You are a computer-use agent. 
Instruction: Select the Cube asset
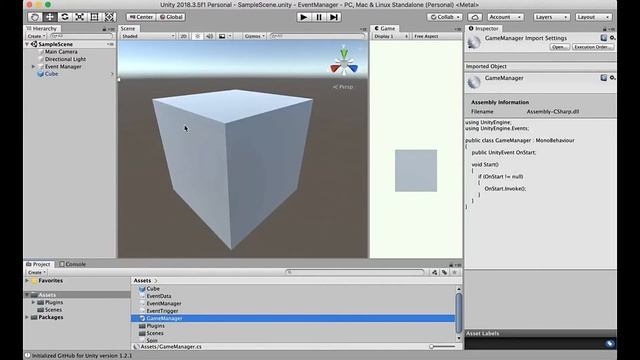tap(153, 289)
